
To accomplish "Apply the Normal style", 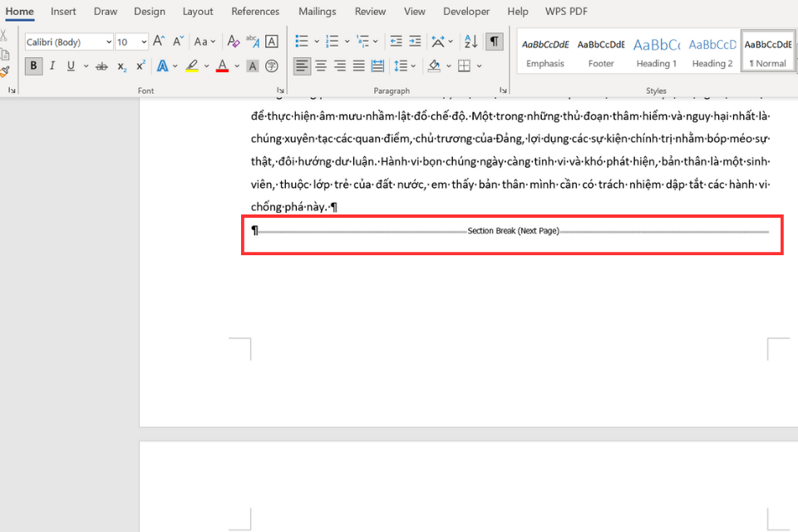I will (x=768, y=52).
